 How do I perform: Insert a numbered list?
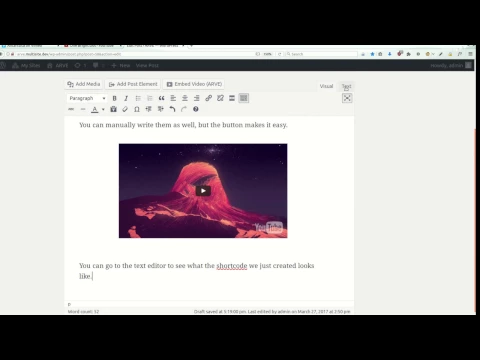click(150, 98)
